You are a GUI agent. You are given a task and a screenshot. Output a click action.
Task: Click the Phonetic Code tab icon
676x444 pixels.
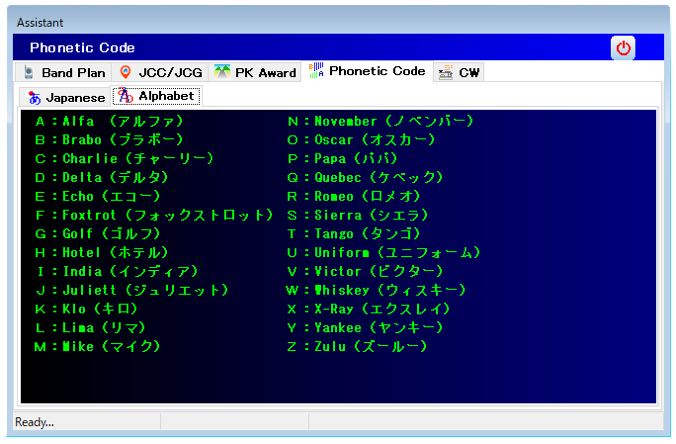tap(316, 70)
